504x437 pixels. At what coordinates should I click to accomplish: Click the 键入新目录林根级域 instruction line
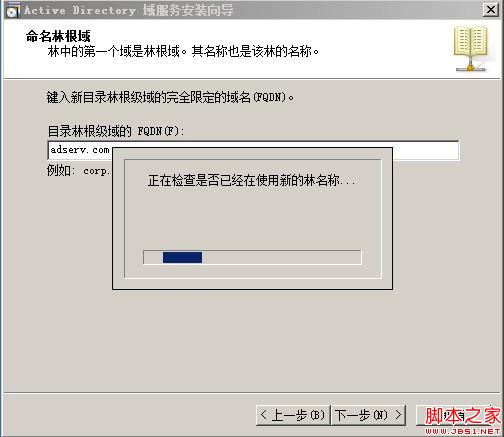(x=170, y=97)
